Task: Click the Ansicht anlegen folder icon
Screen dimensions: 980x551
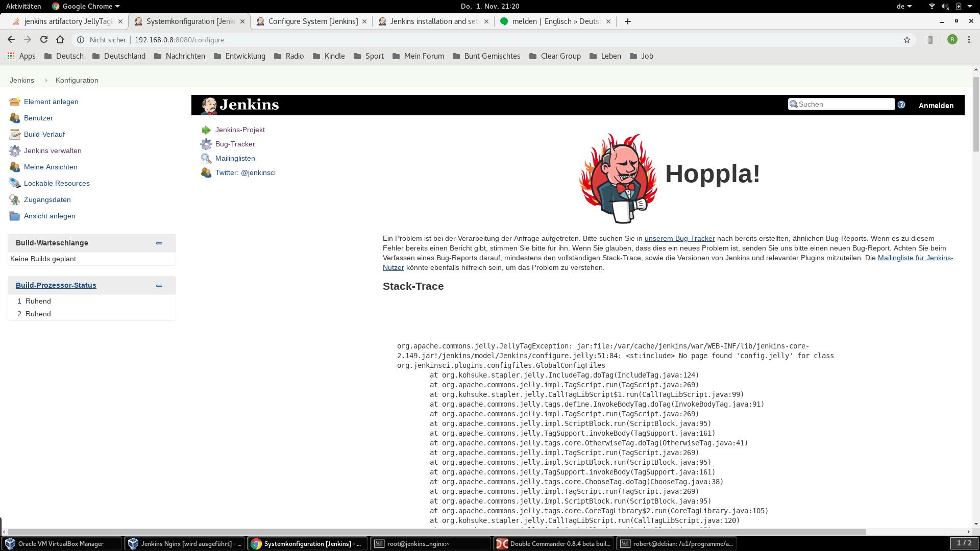Action: pos(15,216)
